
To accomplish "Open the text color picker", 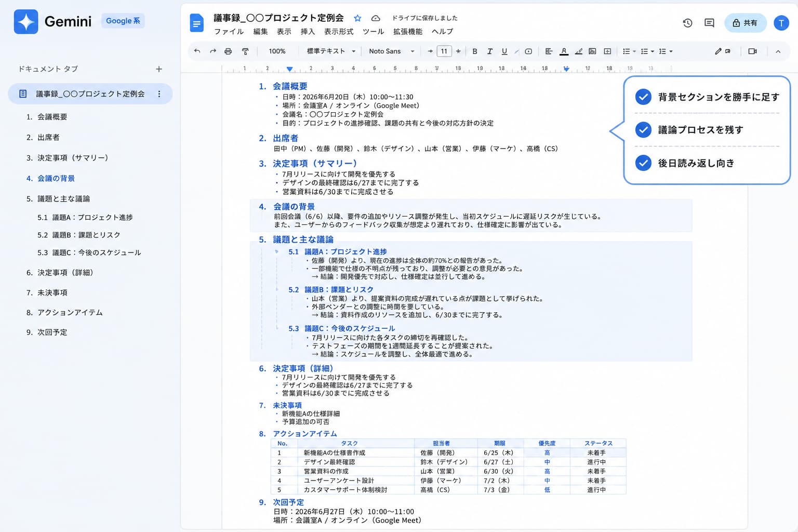I will point(564,51).
